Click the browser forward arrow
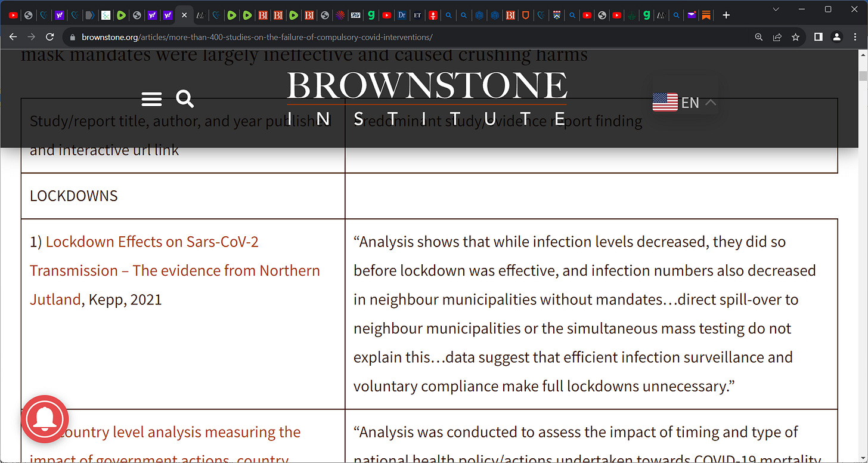868x463 pixels. coord(32,37)
